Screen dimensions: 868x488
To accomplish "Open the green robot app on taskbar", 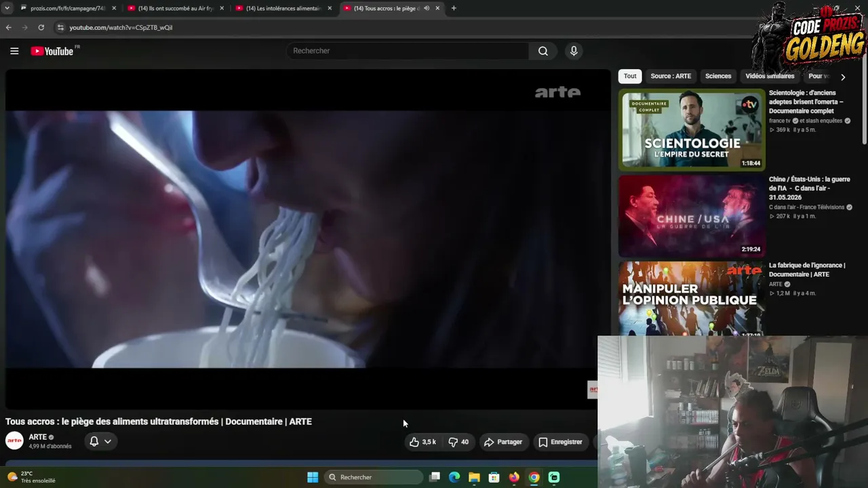I will (554, 477).
